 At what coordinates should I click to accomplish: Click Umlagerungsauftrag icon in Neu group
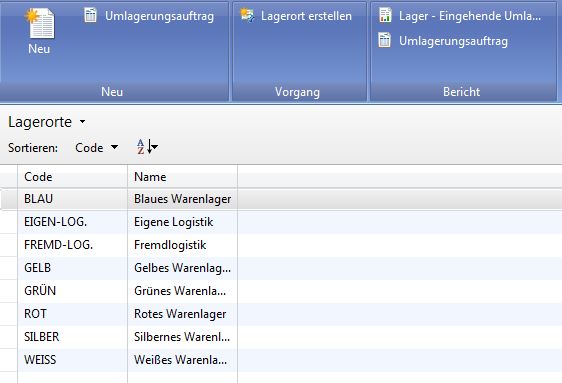tap(90, 15)
